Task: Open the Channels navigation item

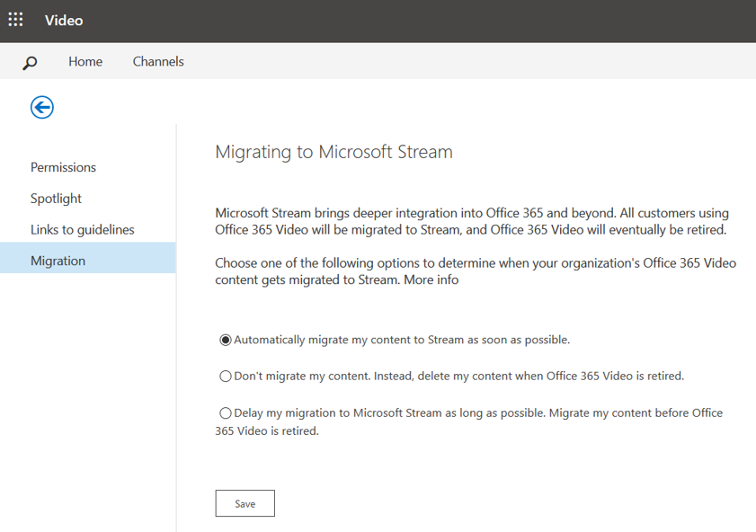Action: 158,62
